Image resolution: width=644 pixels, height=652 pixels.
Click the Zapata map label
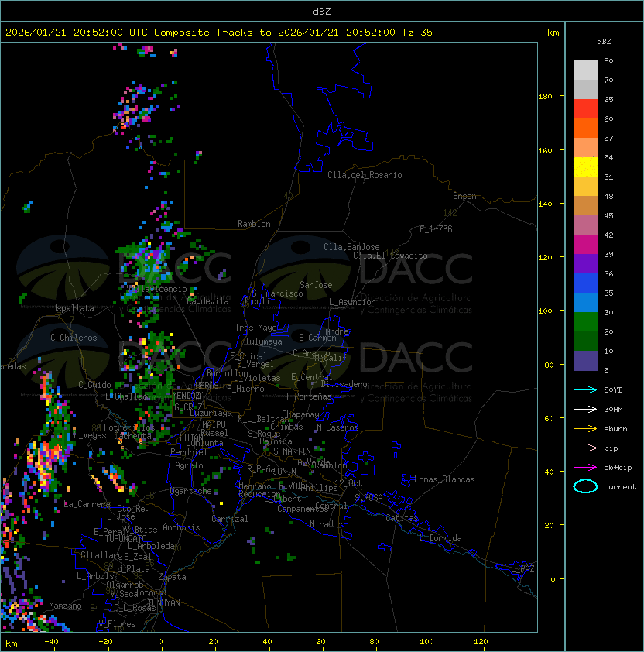point(172,577)
